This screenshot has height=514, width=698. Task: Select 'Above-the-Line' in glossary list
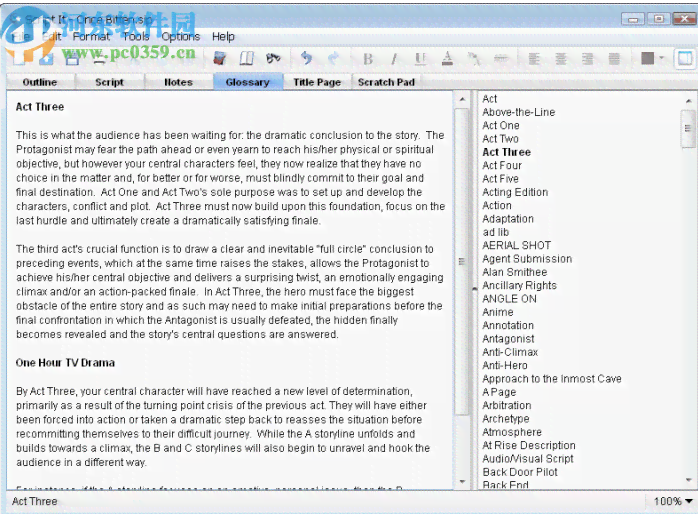click(x=519, y=112)
